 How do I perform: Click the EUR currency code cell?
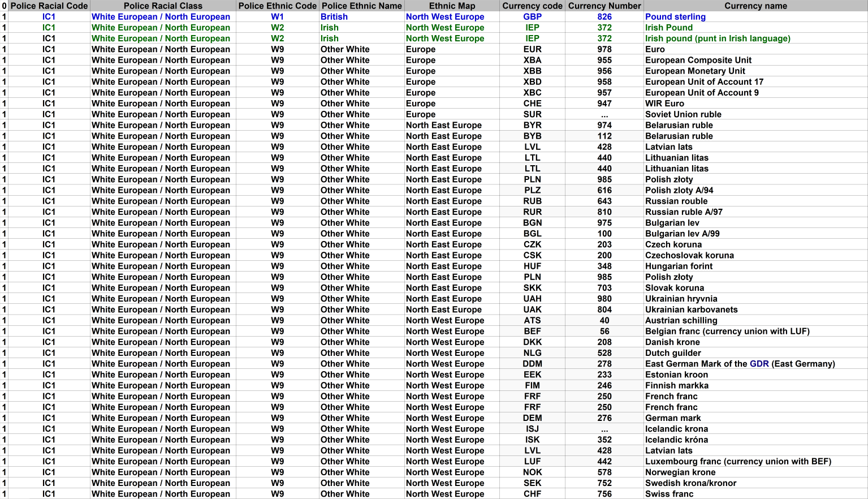coord(533,49)
